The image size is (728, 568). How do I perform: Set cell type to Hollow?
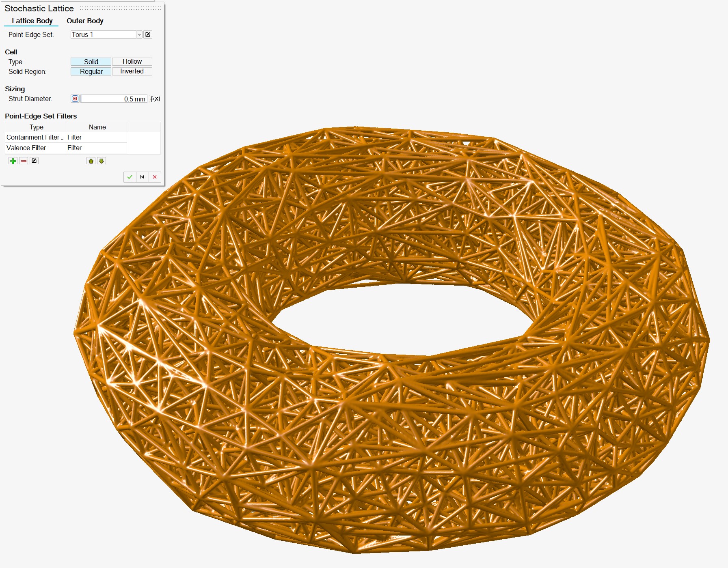132,62
